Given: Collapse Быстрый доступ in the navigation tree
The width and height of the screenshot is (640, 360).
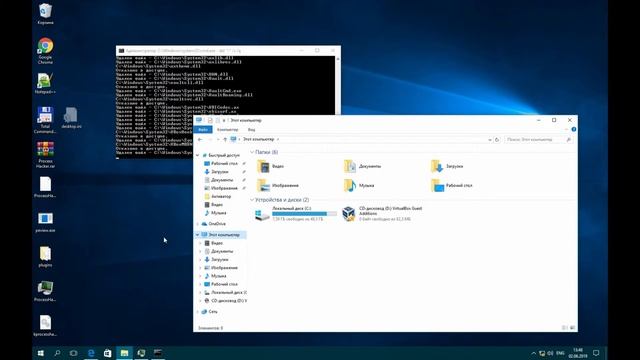Looking at the screenshot, I should point(198,156).
